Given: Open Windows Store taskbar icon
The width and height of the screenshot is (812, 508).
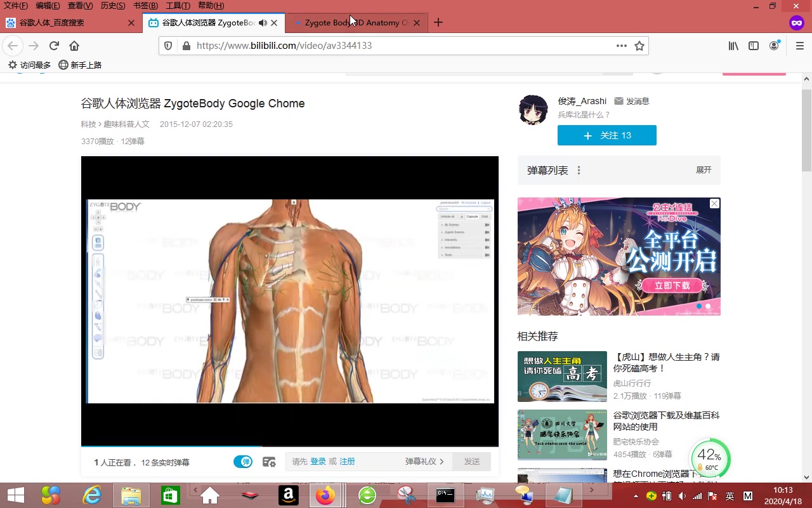Looking at the screenshot, I should (x=170, y=495).
